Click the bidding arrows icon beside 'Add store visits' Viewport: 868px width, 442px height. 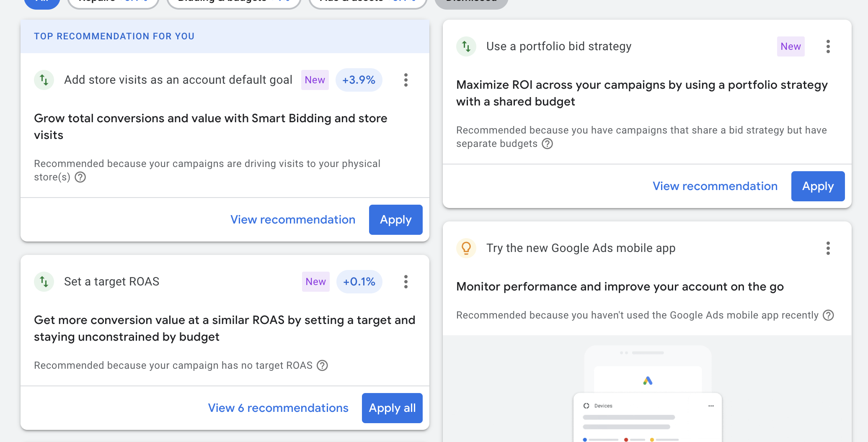click(x=44, y=80)
